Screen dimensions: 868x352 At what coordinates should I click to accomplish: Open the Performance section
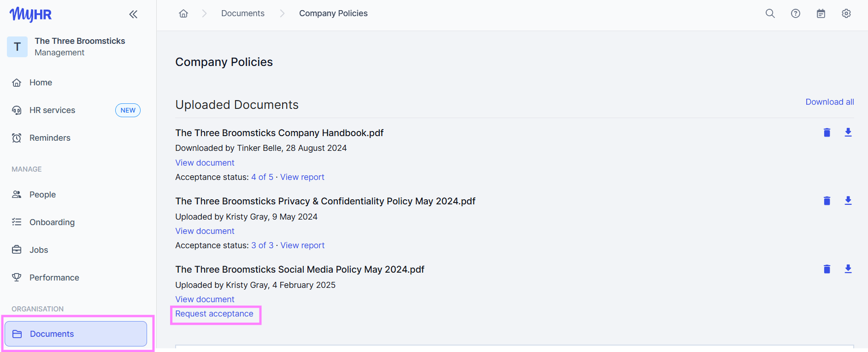coord(54,278)
